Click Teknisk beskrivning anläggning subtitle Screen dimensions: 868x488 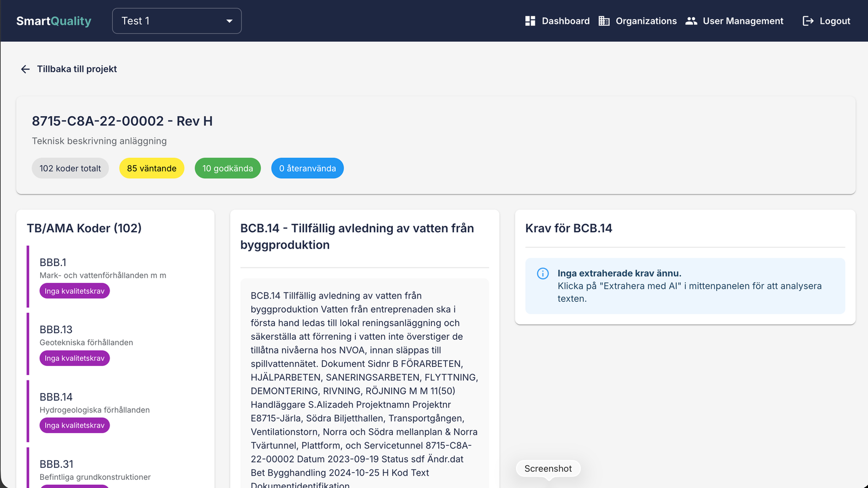(x=99, y=141)
